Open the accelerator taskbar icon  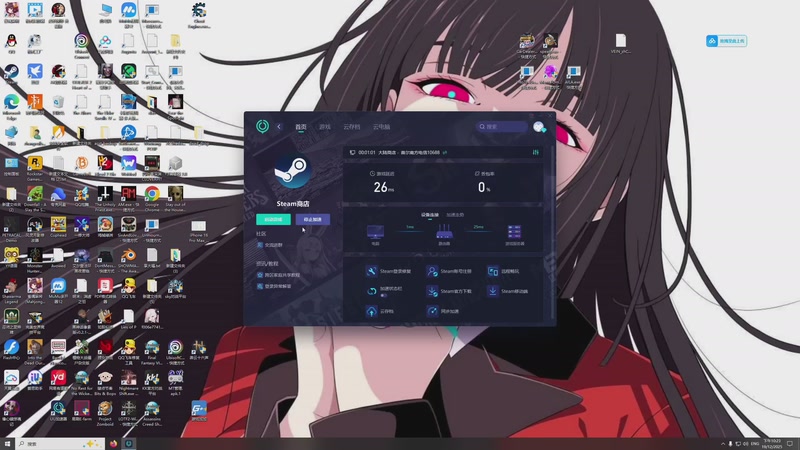(129, 444)
